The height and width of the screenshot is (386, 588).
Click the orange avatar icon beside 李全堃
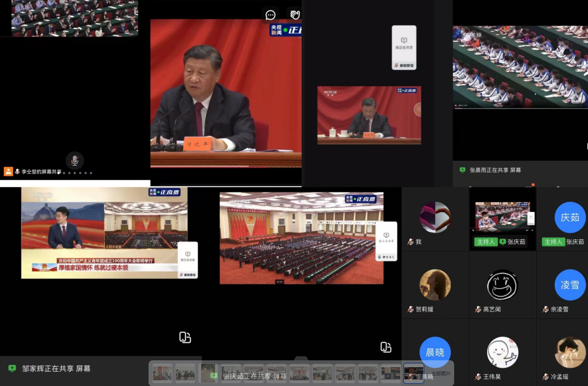(8, 172)
